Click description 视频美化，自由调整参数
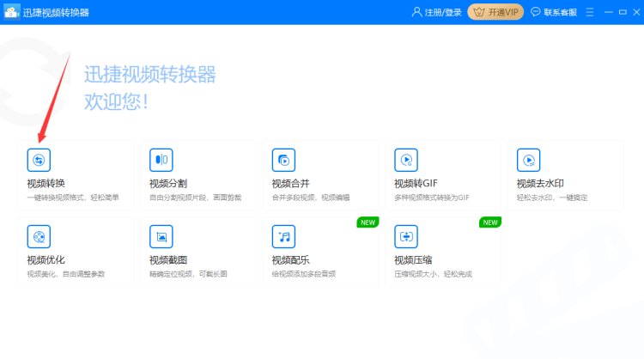Viewport: 644px width, 359px height. [x=66, y=274]
